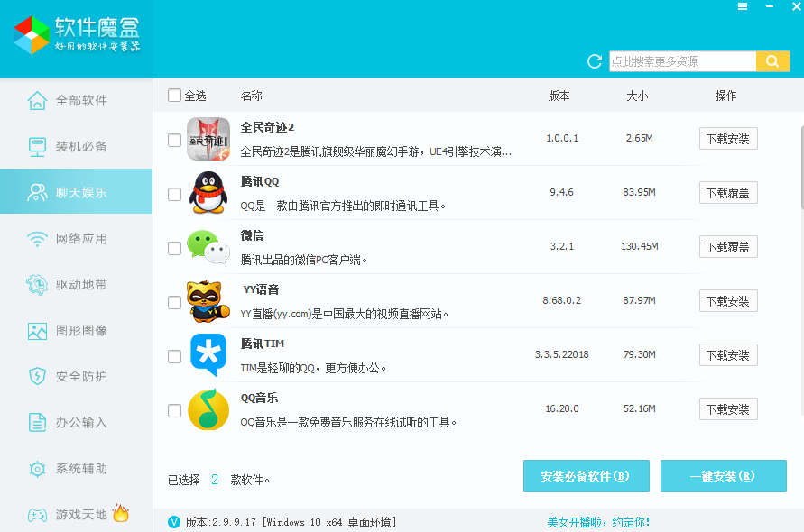Click the 办公输入 document icon
804x532 pixels.
[x=37, y=423]
